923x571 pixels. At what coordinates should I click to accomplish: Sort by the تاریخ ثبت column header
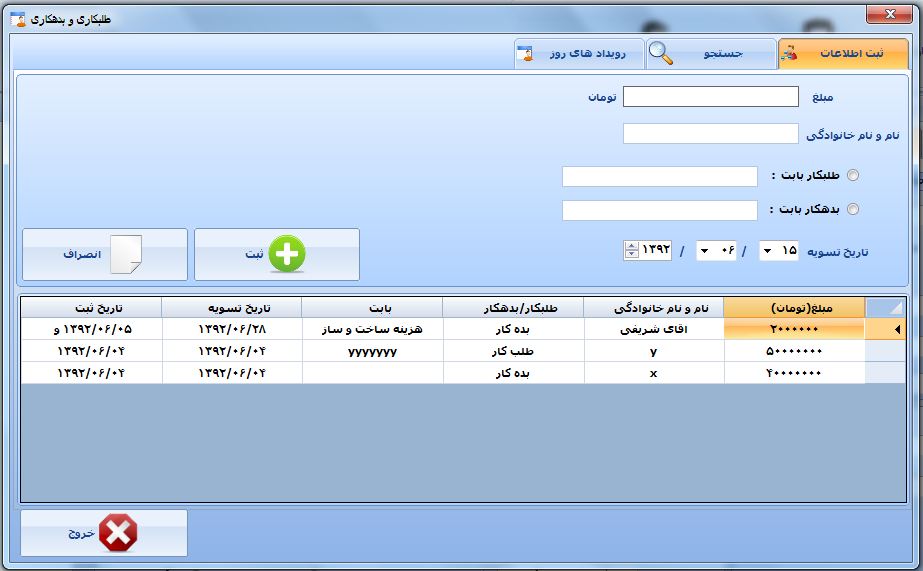[x=91, y=308]
